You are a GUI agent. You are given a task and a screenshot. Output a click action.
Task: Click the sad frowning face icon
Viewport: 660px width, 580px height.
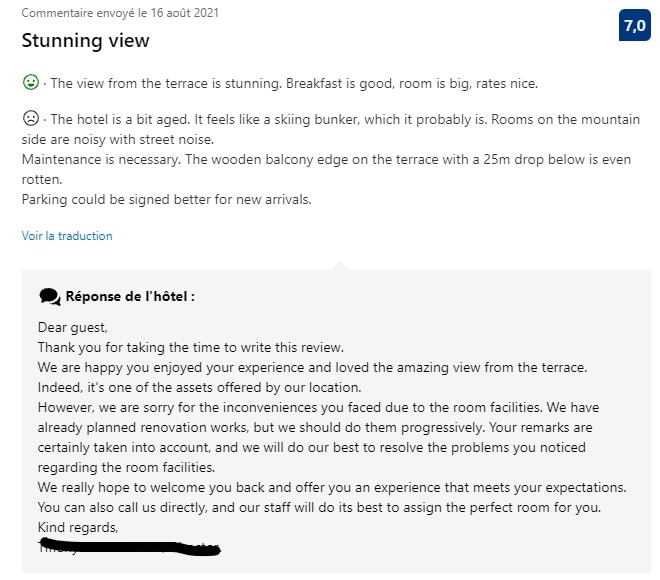30,119
